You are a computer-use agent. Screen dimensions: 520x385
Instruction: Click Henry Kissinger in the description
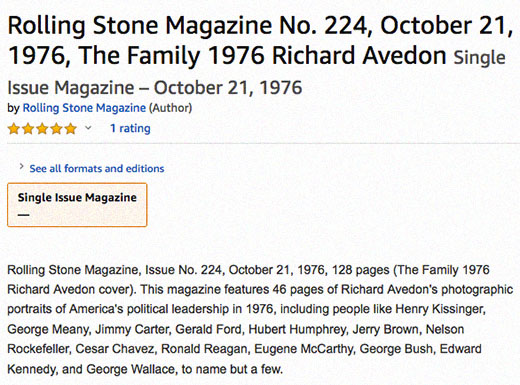[x=440, y=309]
